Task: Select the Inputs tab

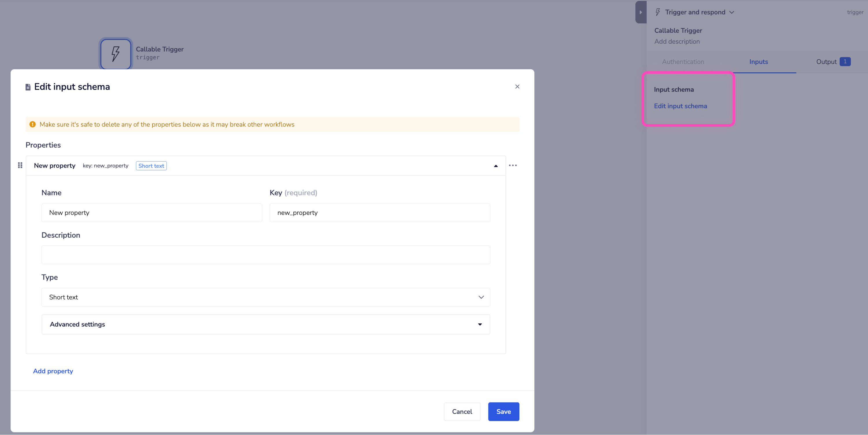Action: [x=759, y=62]
